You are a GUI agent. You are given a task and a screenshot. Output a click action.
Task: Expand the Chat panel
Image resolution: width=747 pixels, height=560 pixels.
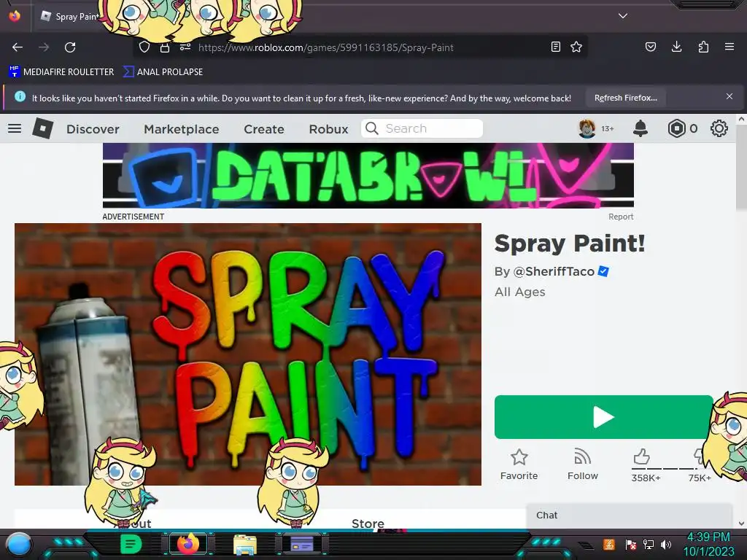(629, 516)
